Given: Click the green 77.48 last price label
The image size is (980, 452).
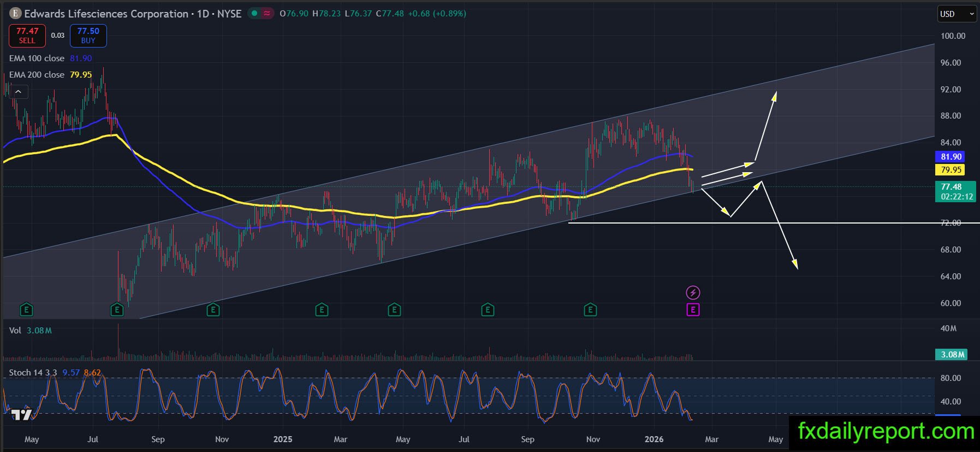Looking at the screenshot, I should tap(951, 187).
